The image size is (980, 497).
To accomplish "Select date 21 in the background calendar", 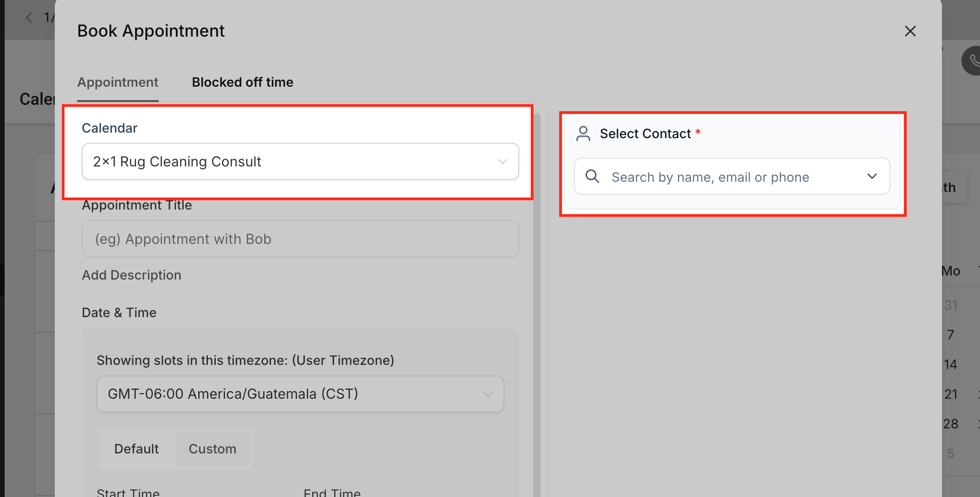I will [951, 394].
